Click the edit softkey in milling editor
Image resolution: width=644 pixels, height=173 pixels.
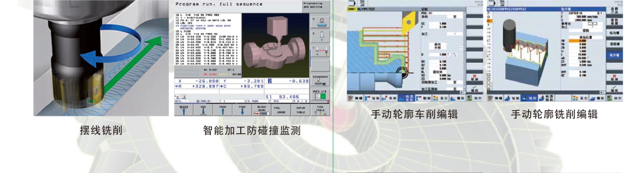(x=495, y=98)
